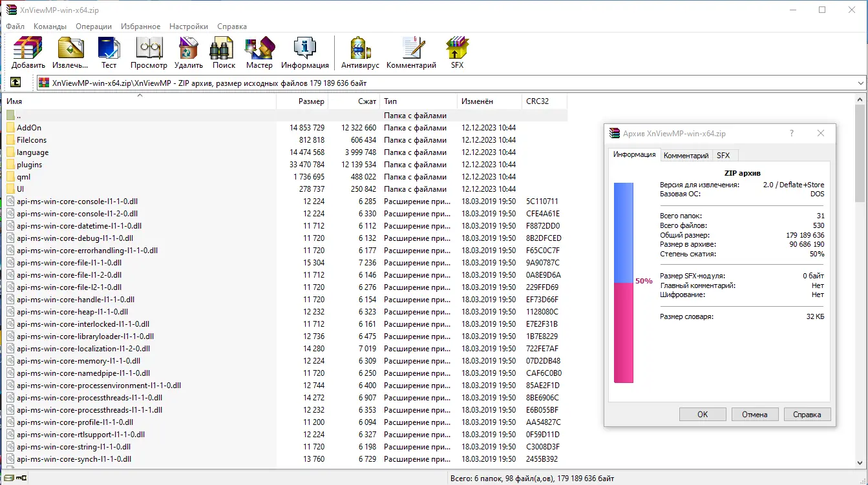868x485 pixels.
Task: Open the Файл menu
Action: point(16,26)
